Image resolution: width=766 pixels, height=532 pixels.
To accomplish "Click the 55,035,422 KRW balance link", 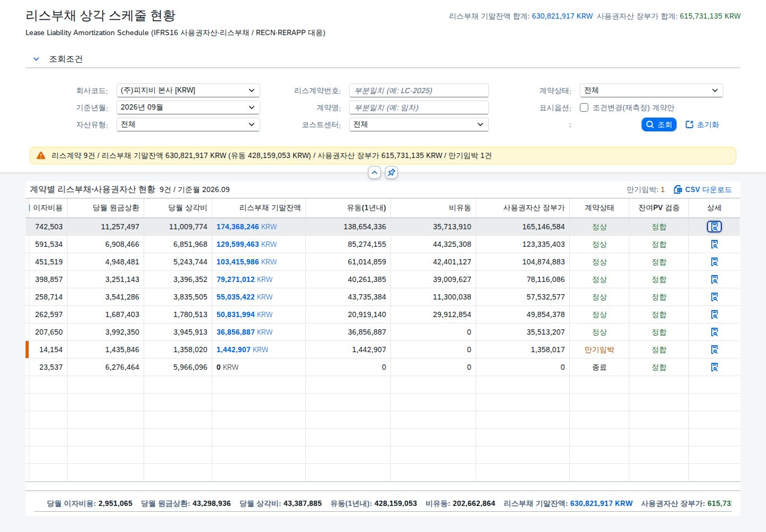I will (244, 297).
